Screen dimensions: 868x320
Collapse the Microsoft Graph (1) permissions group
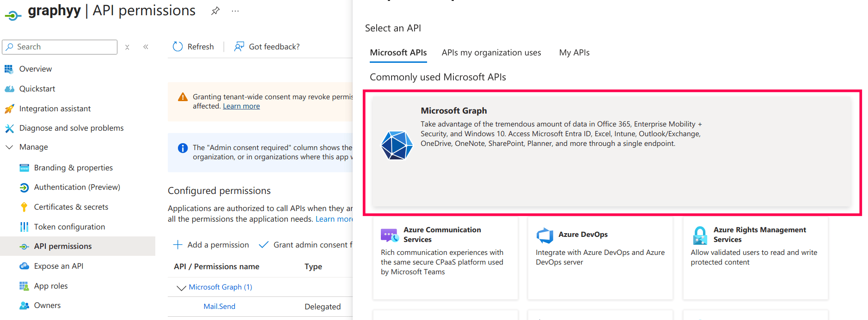(x=181, y=288)
